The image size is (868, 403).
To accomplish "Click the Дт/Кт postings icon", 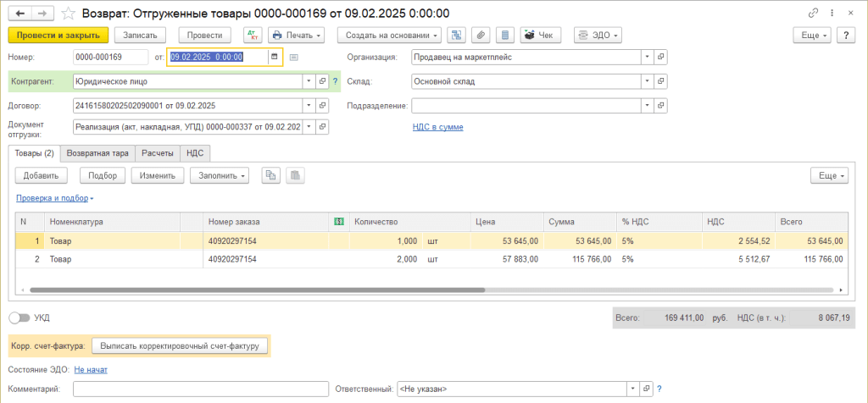I will pos(253,35).
